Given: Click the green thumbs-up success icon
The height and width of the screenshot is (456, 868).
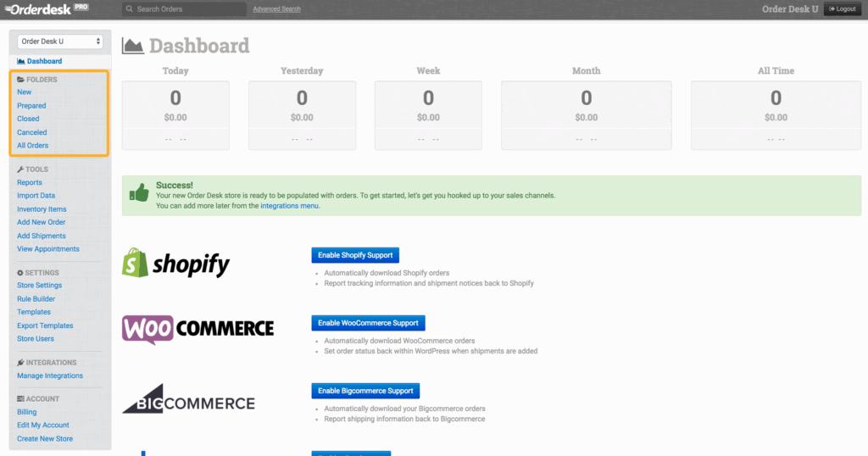Looking at the screenshot, I should (x=139, y=194).
